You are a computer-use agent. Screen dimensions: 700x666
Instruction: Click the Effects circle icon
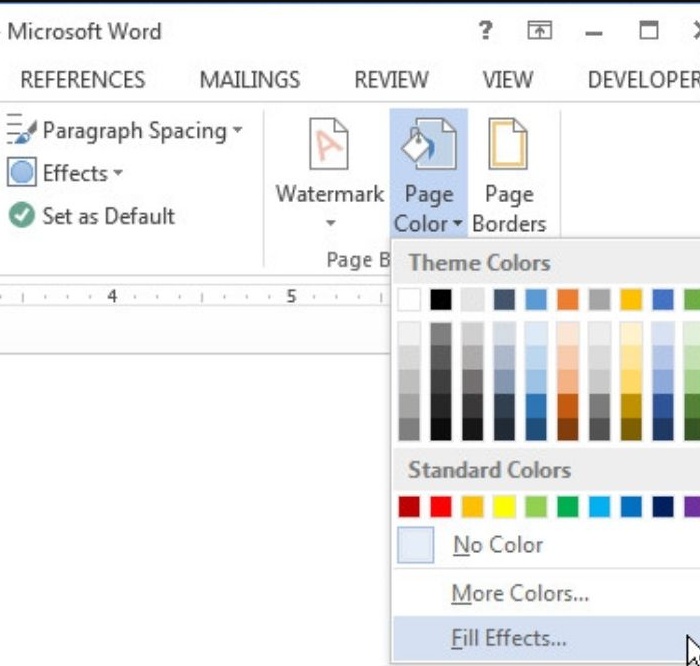21,172
